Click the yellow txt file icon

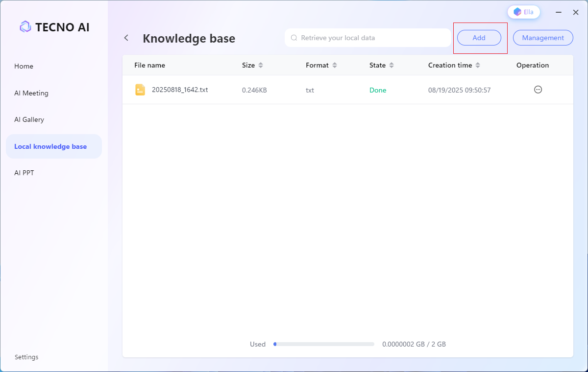click(140, 90)
